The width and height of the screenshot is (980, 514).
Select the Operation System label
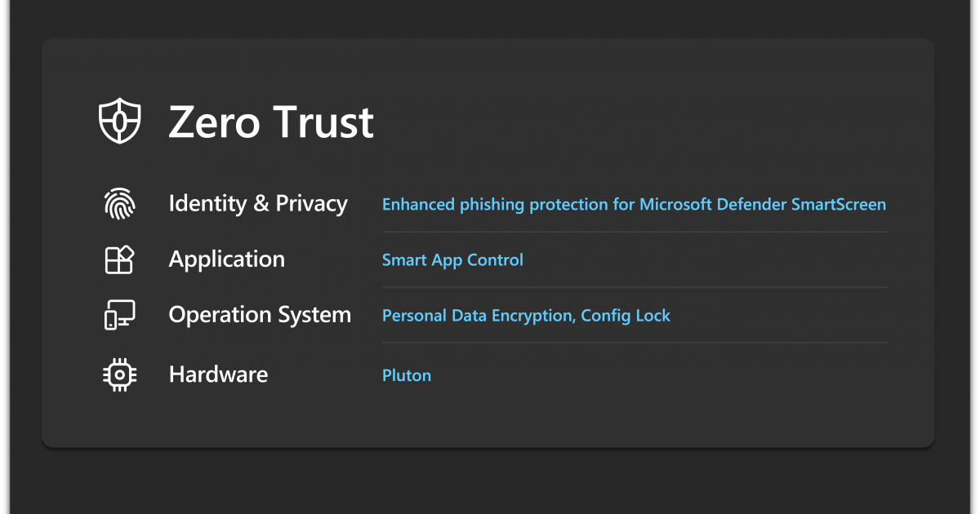point(260,315)
